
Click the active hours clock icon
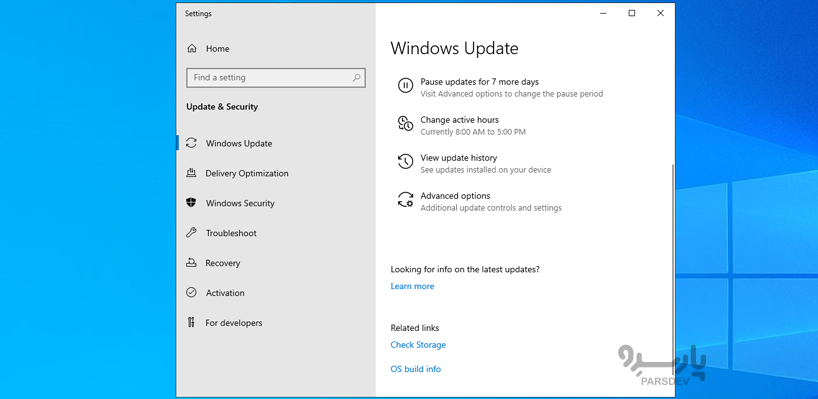[x=405, y=124]
